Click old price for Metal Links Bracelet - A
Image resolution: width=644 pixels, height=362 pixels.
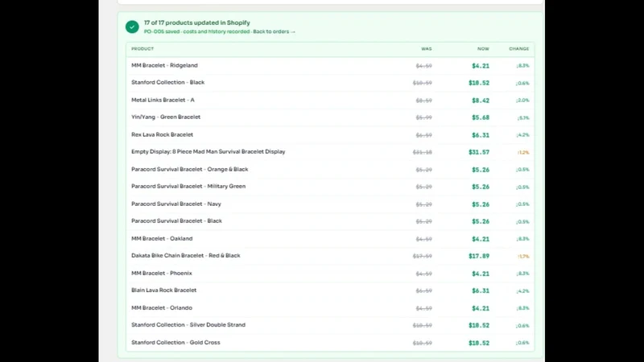(x=424, y=101)
